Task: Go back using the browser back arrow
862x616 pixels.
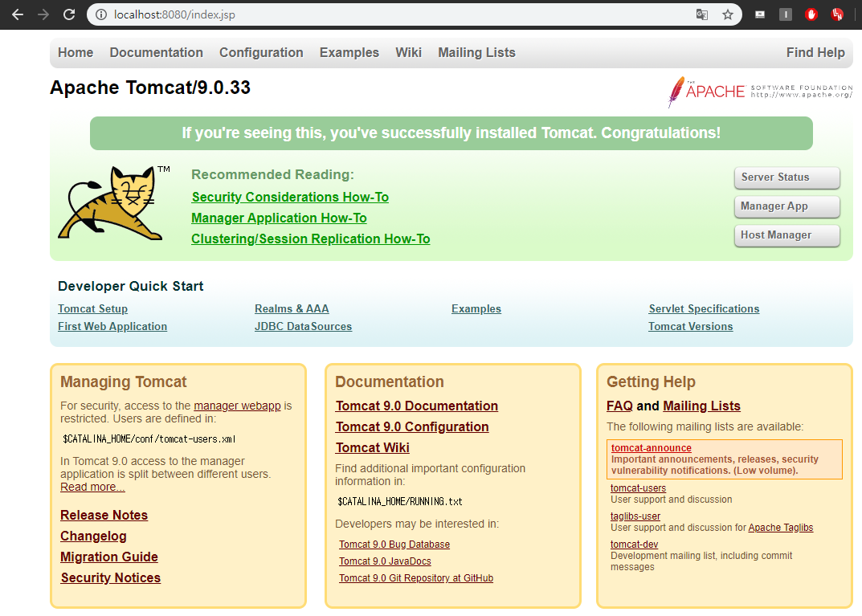Action: [x=18, y=14]
